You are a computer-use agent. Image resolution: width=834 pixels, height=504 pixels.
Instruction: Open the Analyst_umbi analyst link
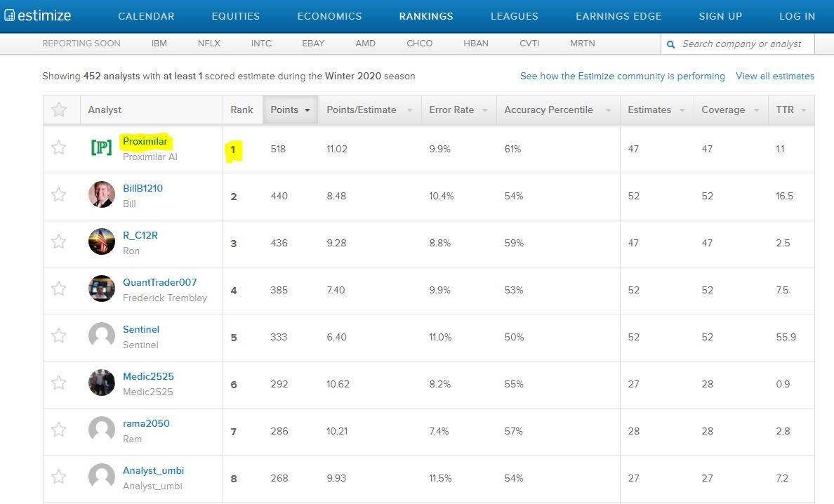pyautogui.click(x=153, y=470)
